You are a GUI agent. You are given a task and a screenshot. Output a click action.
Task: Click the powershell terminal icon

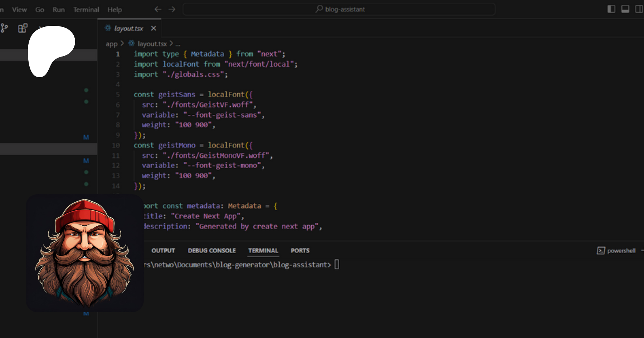click(601, 251)
